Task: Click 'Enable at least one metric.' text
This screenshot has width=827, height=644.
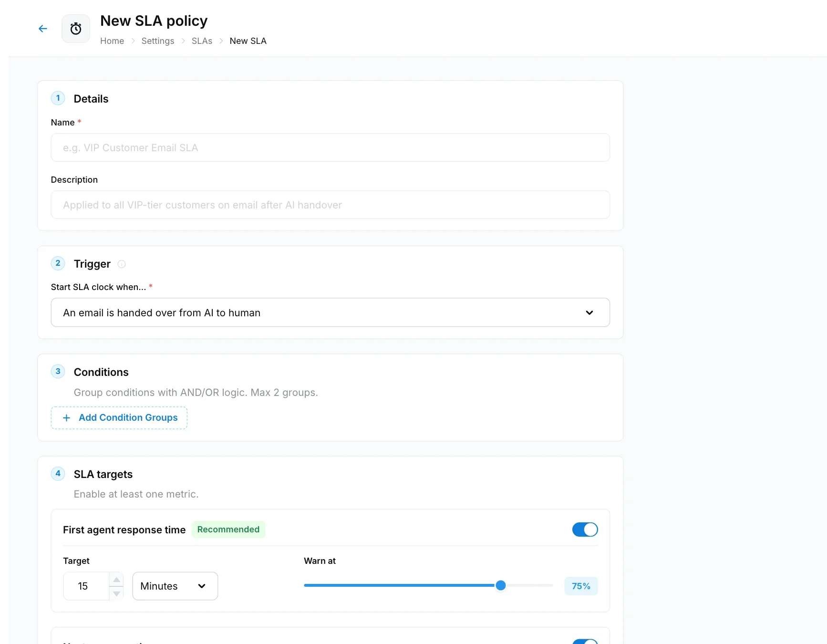Action: pyautogui.click(x=136, y=494)
